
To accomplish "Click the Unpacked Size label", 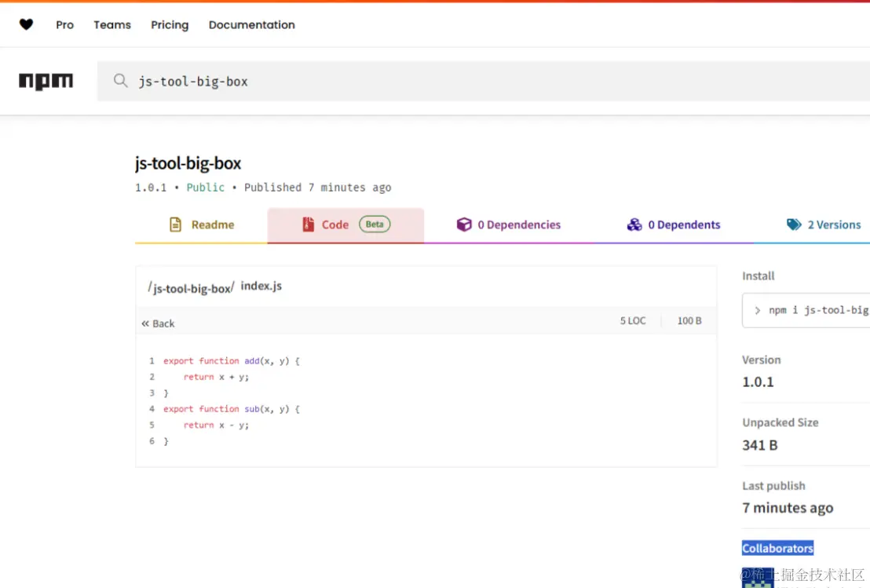I will (780, 422).
